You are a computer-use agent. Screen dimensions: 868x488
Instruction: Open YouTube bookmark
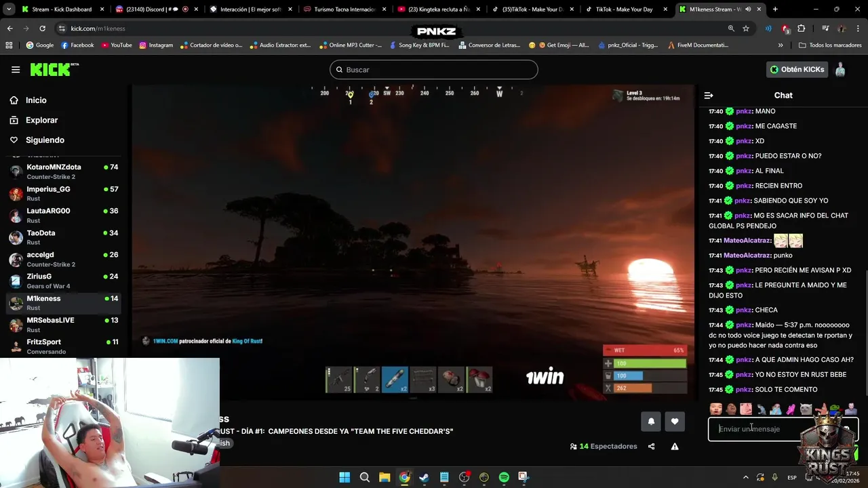(x=117, y=45)
